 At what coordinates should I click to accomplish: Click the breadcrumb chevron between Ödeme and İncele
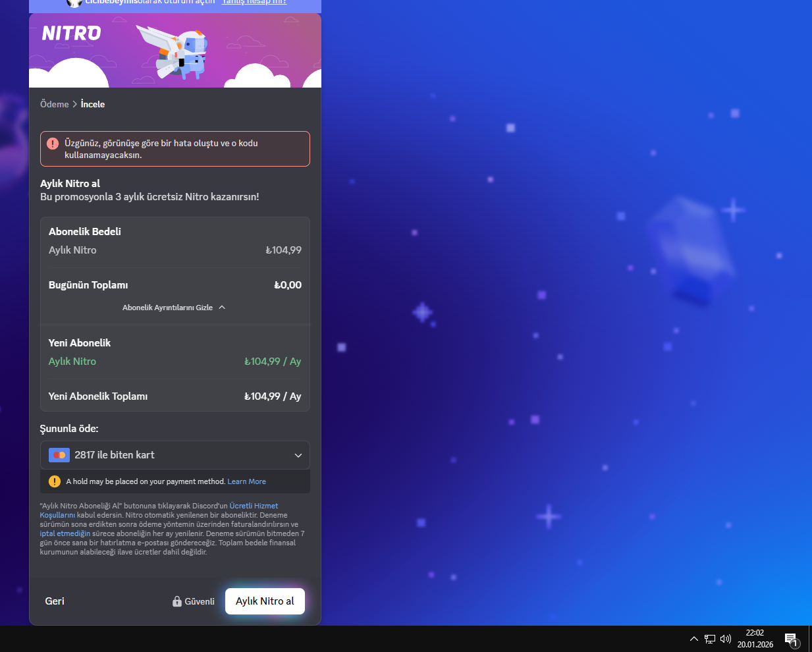(74, 104)
